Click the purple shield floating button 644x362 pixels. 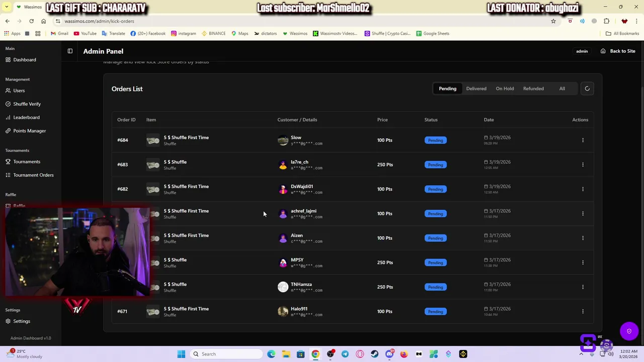(x=629, y=331)
